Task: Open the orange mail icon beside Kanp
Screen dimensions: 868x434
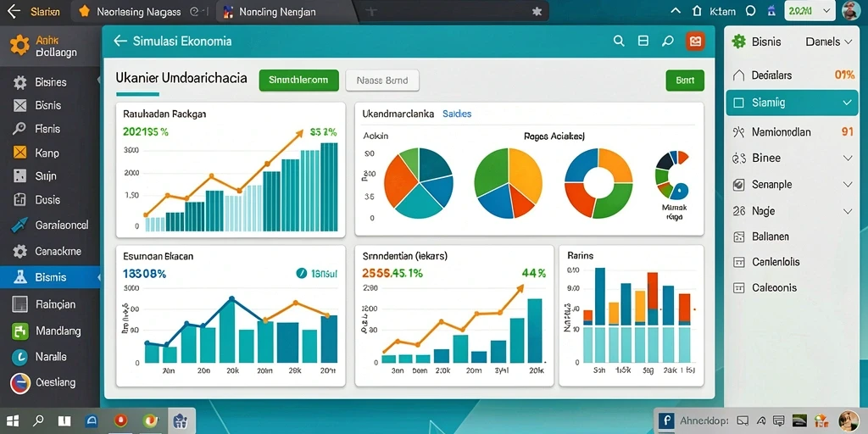Action: click(x=20, y=153)
